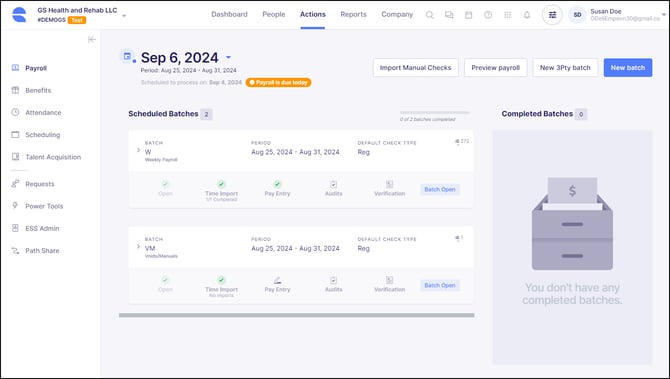
Task: Open the chat messages icon
Action: pyautogui.click(x=449, y=15)
